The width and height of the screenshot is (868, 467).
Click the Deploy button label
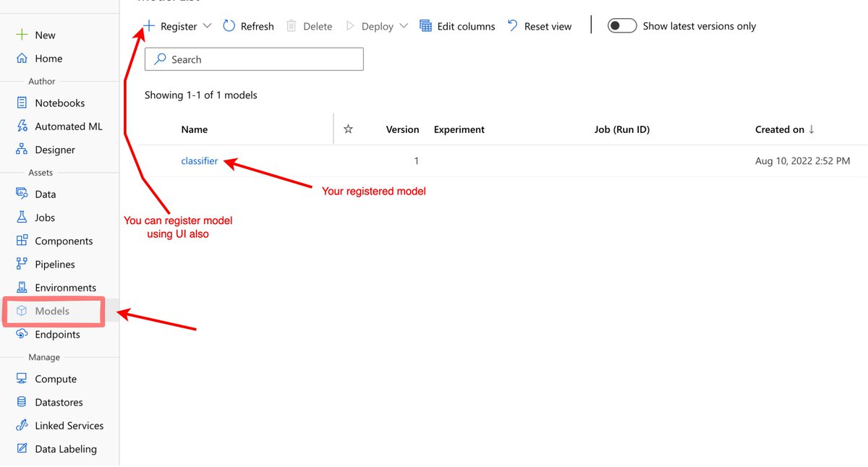pyautogui.click(x=378, y=26)
